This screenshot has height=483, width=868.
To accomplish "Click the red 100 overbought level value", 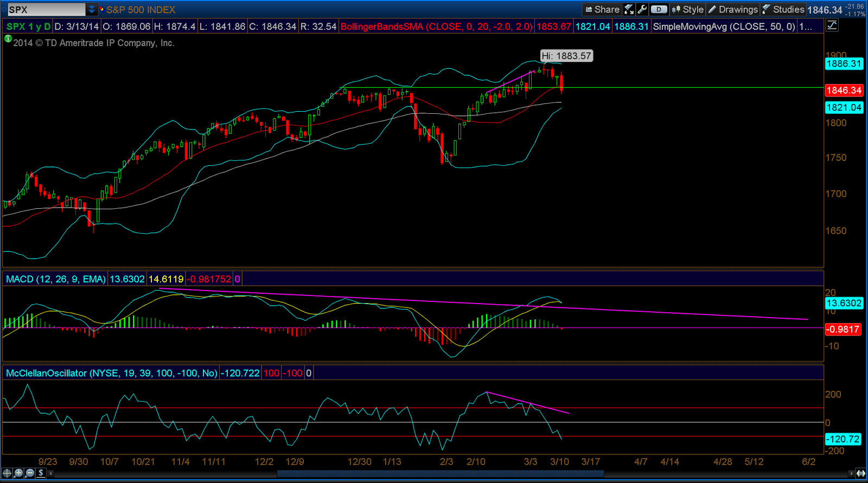I will tap(271, 373).
